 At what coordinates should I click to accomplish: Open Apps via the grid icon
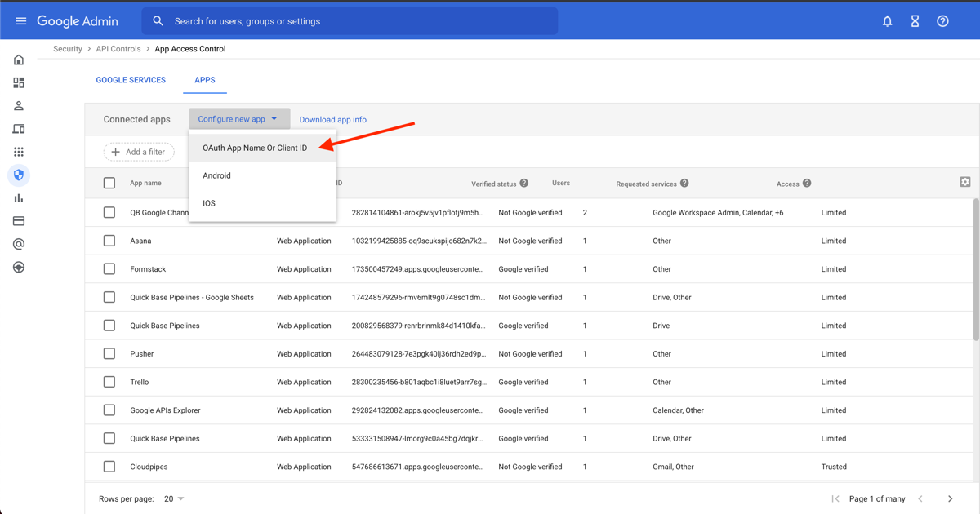click(19, 152)
